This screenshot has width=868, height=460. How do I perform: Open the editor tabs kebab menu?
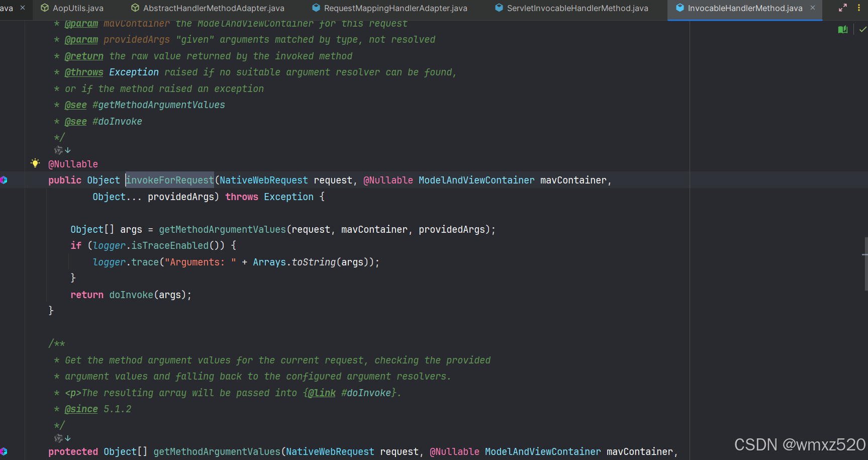859,8
